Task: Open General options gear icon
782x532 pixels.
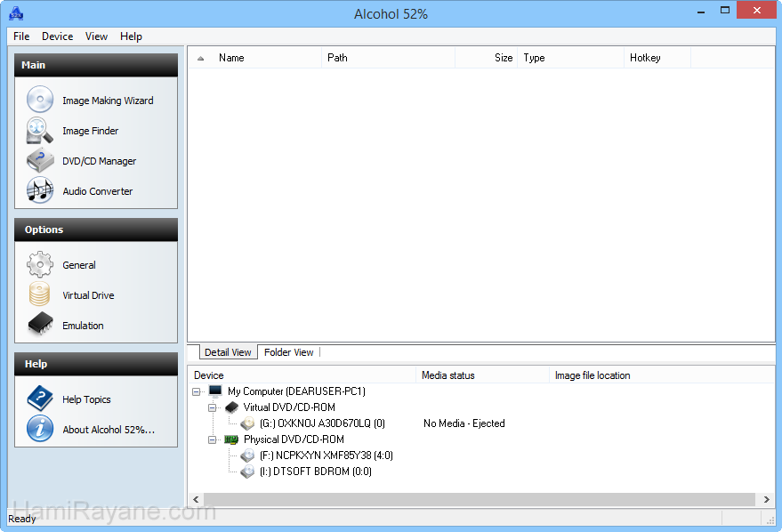Action: tap(40, 265)
